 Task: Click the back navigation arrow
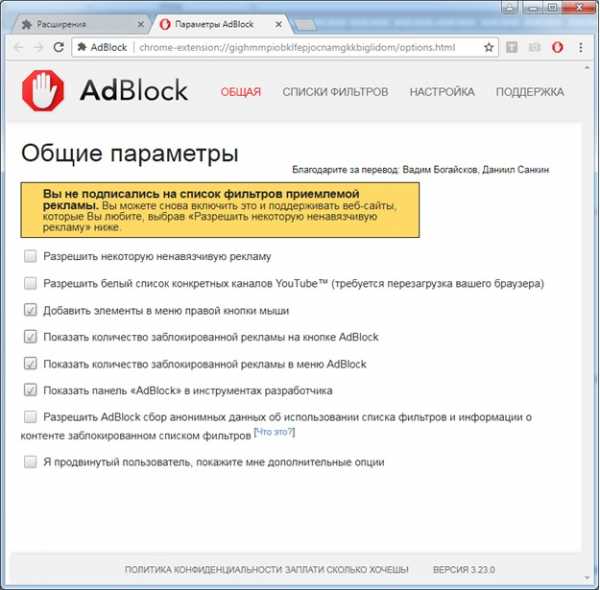[18, 47]
